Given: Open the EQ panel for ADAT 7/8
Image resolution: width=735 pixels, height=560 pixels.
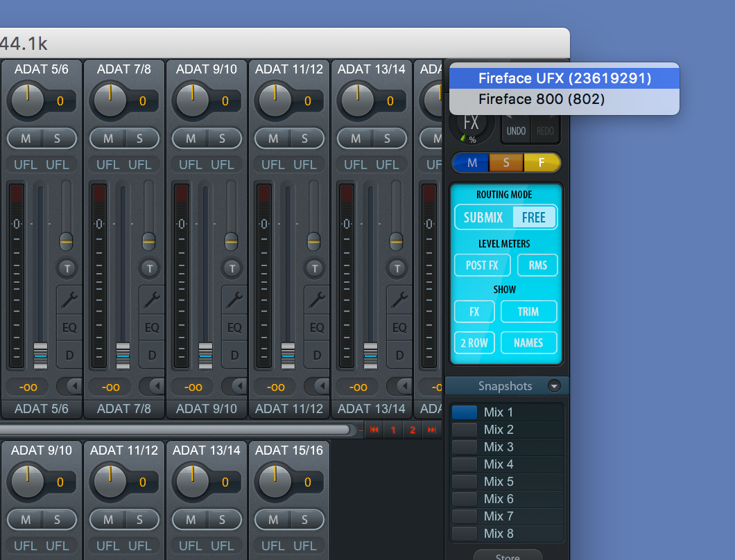Looking at the screenshot, I should [x=152, y=328].
